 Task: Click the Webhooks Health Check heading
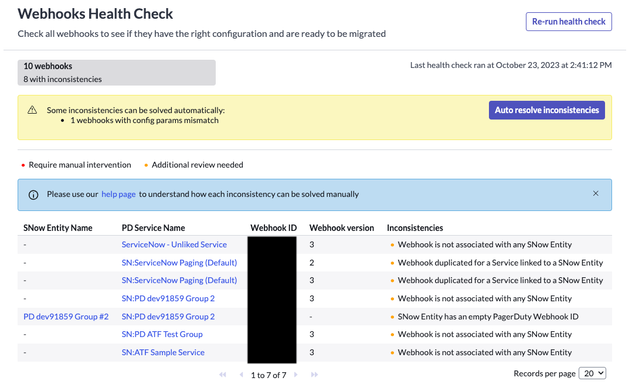(x=95, y=14)
